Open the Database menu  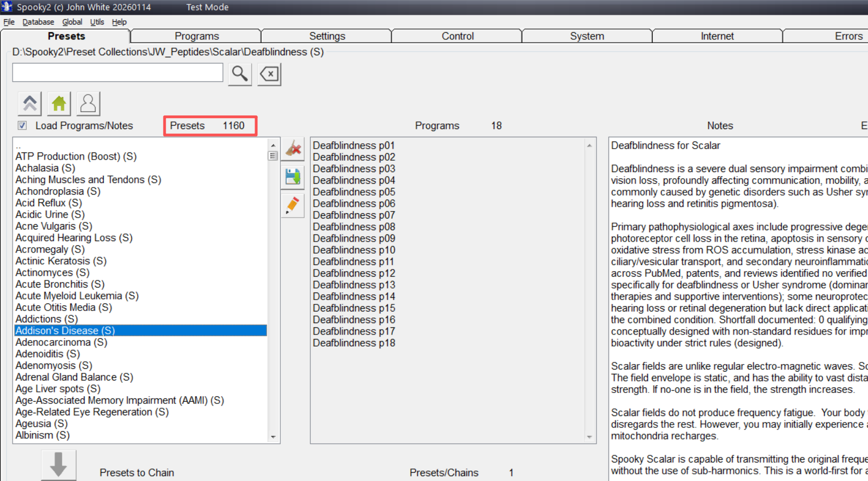tap(38, 22)
